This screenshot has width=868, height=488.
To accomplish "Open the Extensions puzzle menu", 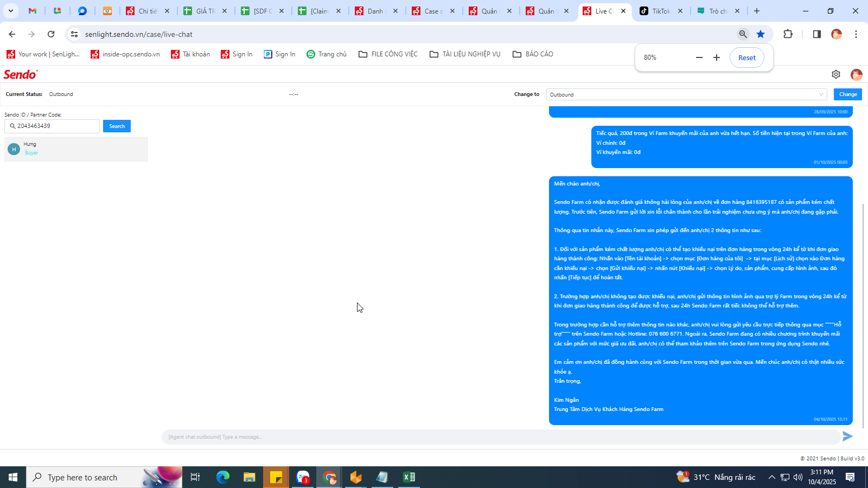I will click(788, 34).
